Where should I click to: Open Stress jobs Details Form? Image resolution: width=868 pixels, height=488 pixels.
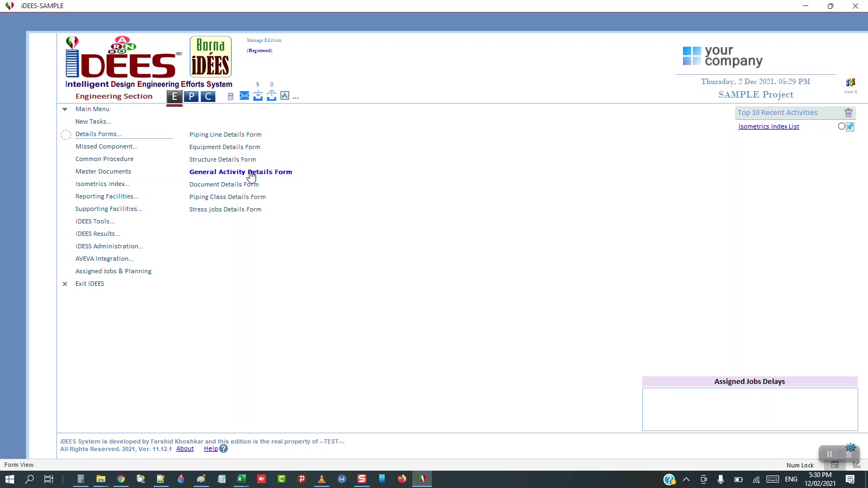pyautogui.click(x=225, y=209)
